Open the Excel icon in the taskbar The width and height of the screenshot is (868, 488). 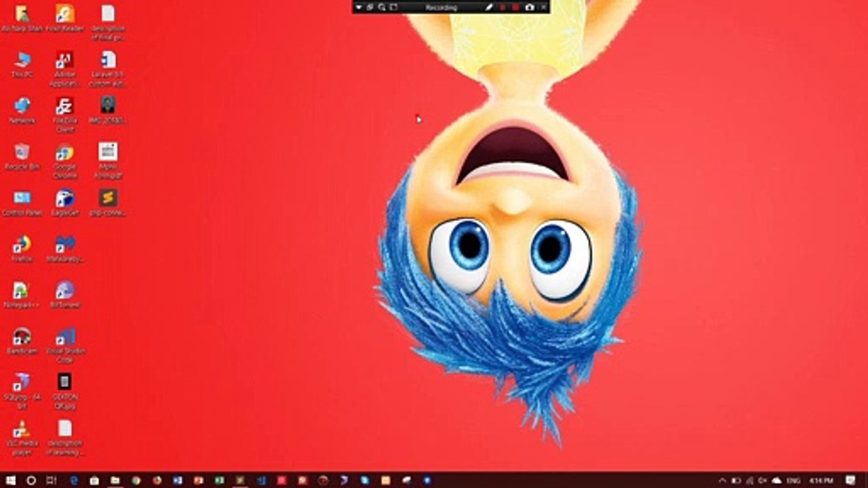[x=219, y=480]
